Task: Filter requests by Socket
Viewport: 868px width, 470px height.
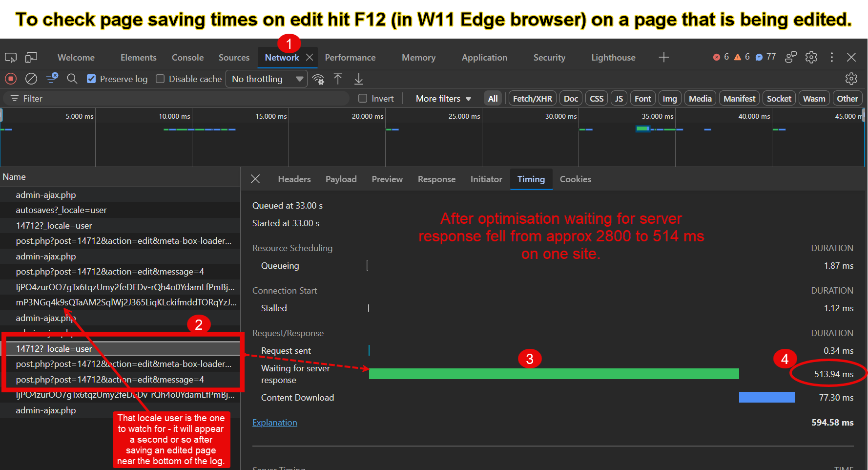Action: click(x=779, y=99)
